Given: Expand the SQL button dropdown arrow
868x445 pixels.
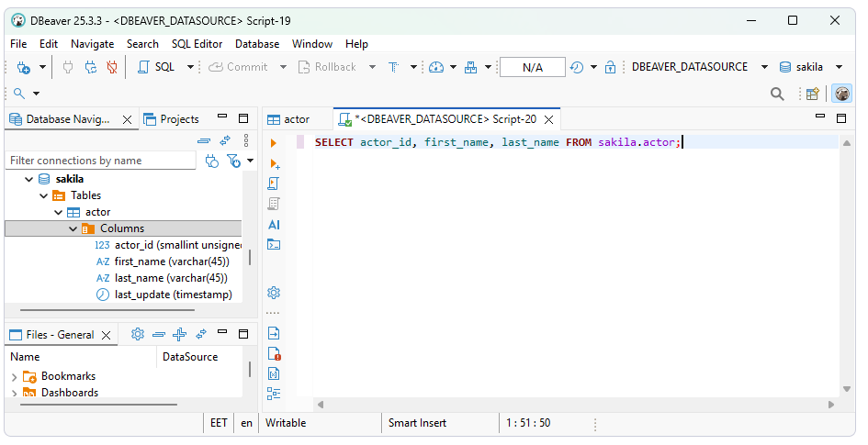Looking at the screenshot, I should [x=190, y=68].
